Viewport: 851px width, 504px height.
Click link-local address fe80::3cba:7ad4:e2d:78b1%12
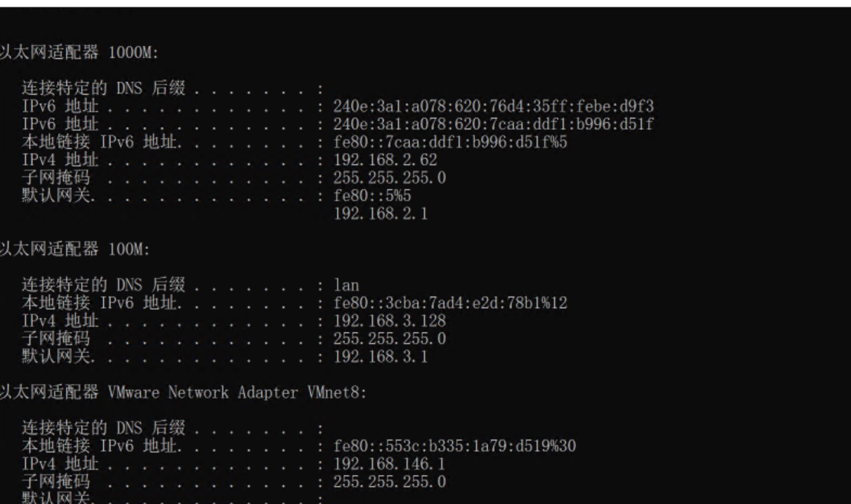[450, 303]
